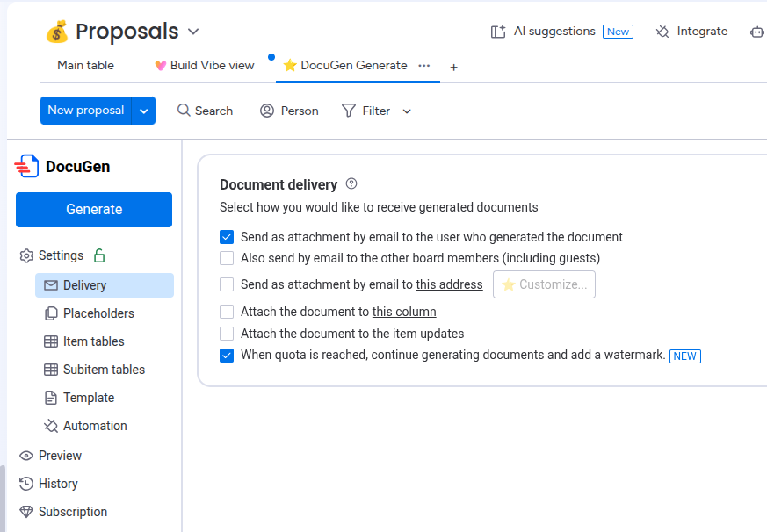
Task: Click the Integrate plug icon
Action: pyautogui.click(x=662, y=32)
